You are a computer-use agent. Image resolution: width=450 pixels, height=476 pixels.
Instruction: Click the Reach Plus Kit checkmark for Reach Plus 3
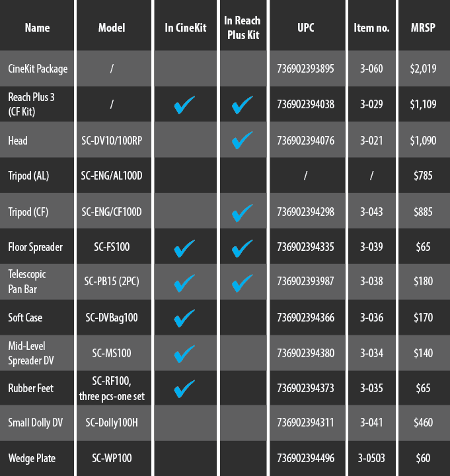(x=242, y=105)
